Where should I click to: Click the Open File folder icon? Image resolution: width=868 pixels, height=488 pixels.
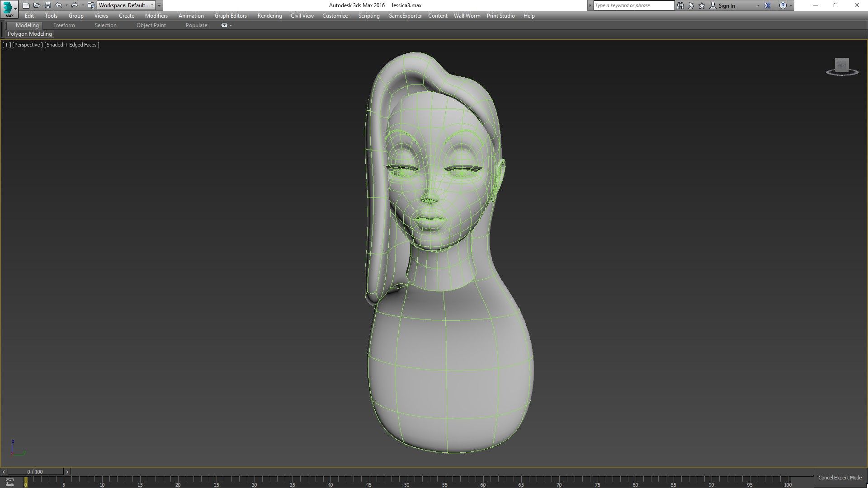(37, 5)
